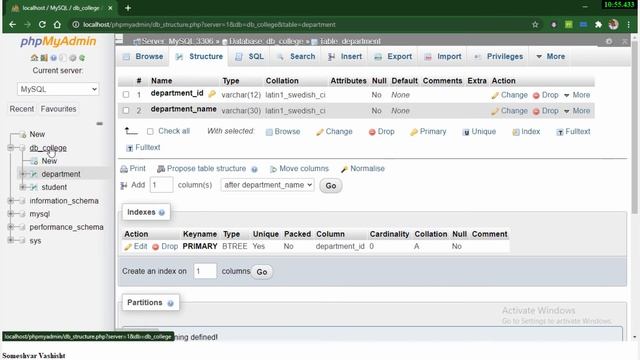Viewport: 640px width, 360px height.
Task: Click Go button for Add columns
Action: (331, 186)
